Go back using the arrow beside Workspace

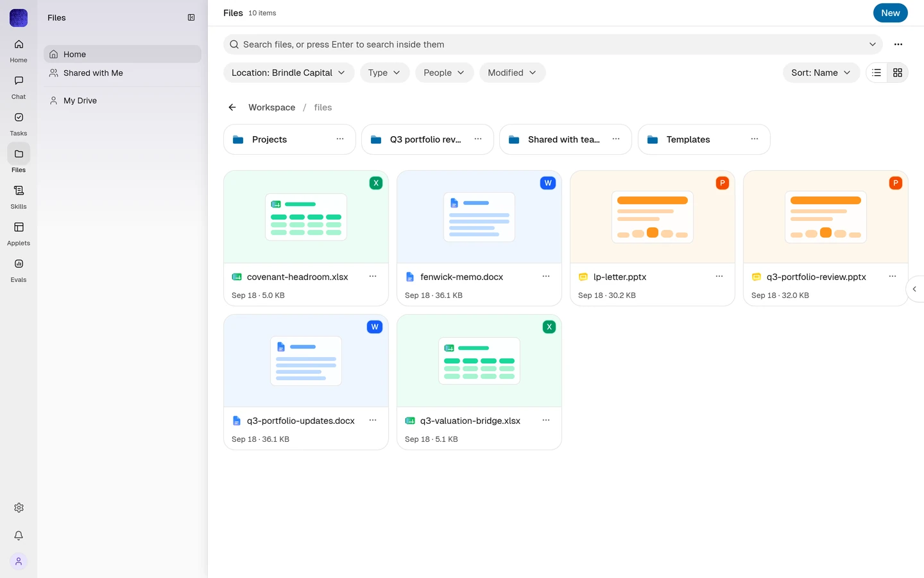click(x=232, y=107)
